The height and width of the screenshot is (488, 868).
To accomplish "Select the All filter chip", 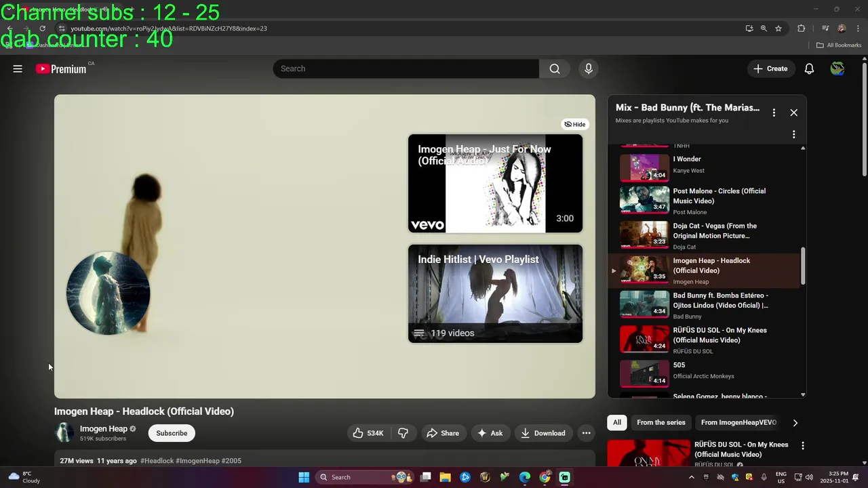I will [617, 422].
